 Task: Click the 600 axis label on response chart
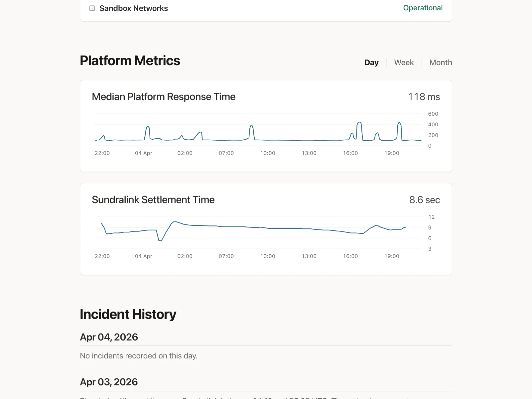[x=433, y=114]
